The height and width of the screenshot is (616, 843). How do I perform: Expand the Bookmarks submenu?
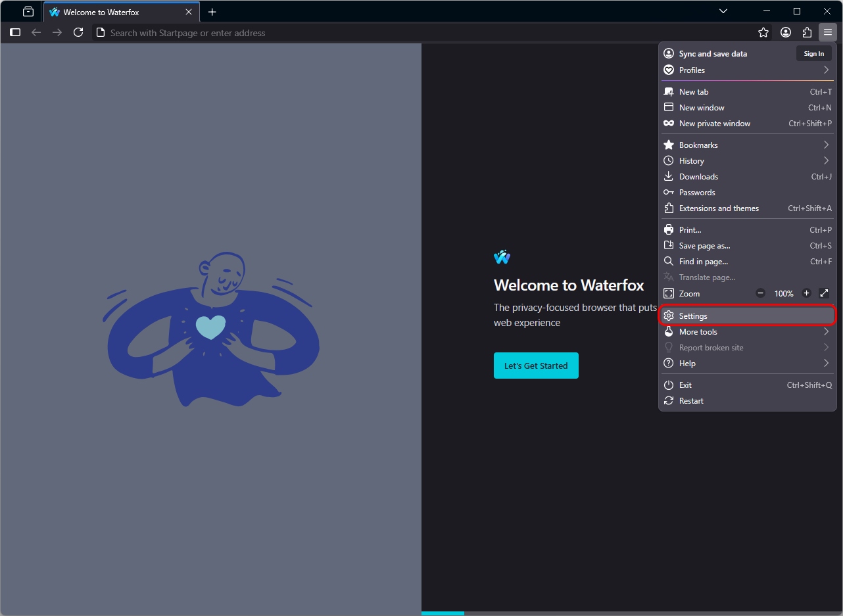(x=748, y=145)
